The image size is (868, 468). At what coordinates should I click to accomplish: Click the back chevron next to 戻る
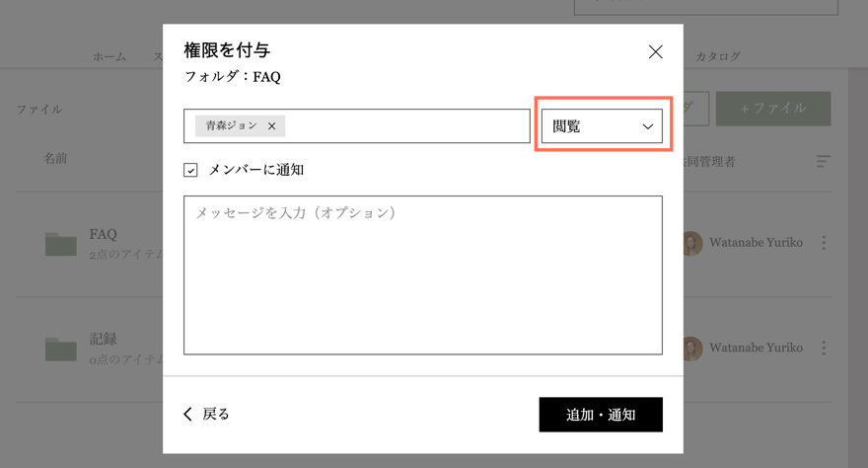pos(187,415)
